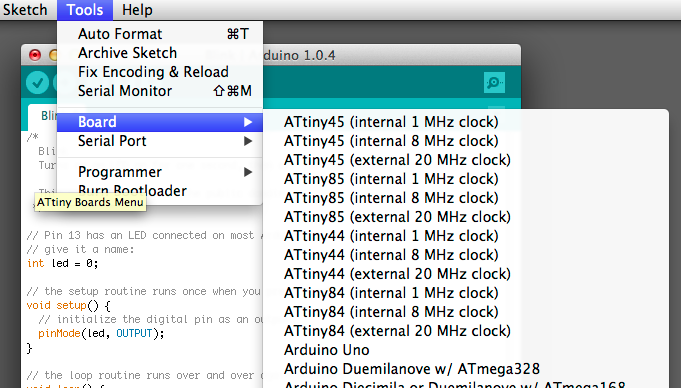Click the Verify checkmark icon in Arduino toolbar
Viewport: 681px width, 388px height.
tap(37, 83)
